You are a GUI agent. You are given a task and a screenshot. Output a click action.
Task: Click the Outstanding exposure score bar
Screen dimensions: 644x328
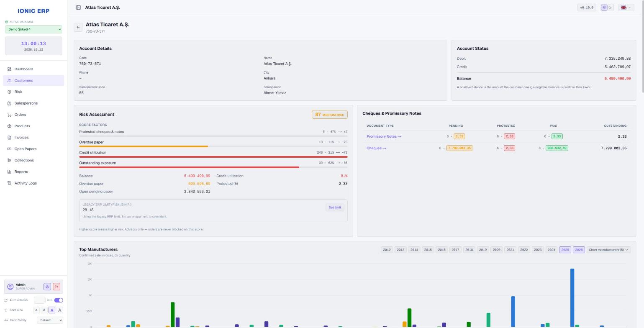coord(213,167)
